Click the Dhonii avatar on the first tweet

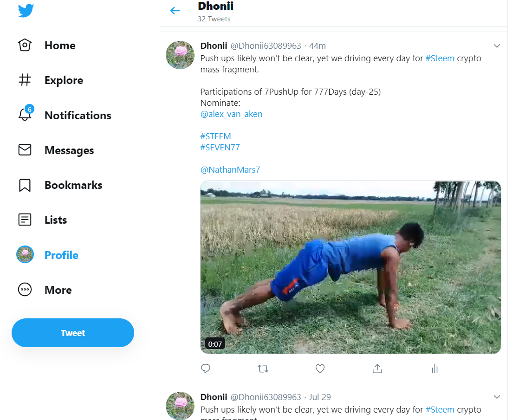tap(180, 55)
